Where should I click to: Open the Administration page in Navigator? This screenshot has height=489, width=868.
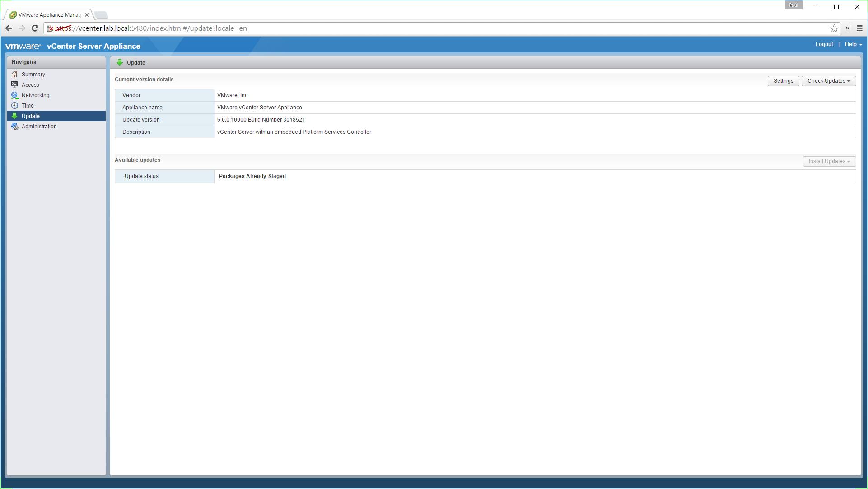[x=56, y=126]
